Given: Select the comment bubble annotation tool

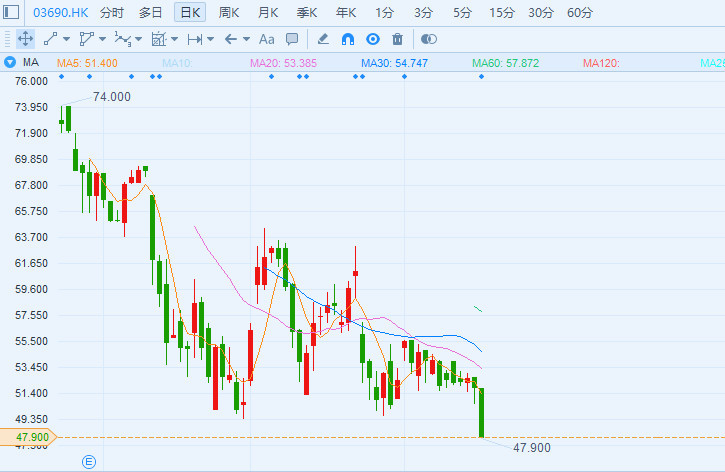Looking at the screenshot, I should (x=292, y=39).
